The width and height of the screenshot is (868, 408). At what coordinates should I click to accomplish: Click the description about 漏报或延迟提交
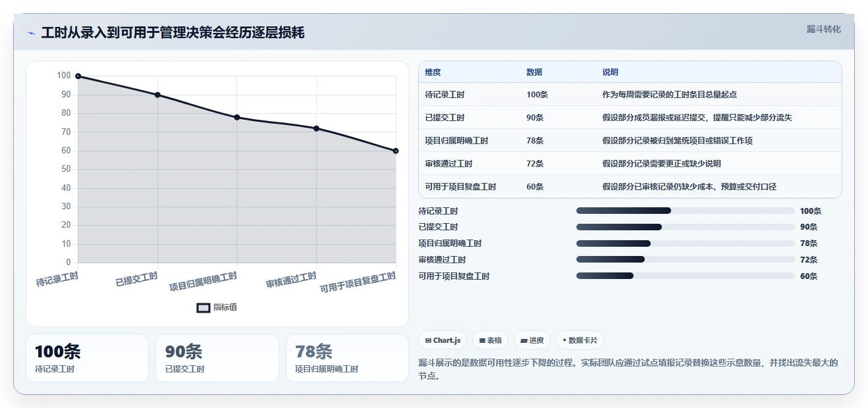click(x=697, y=118)
